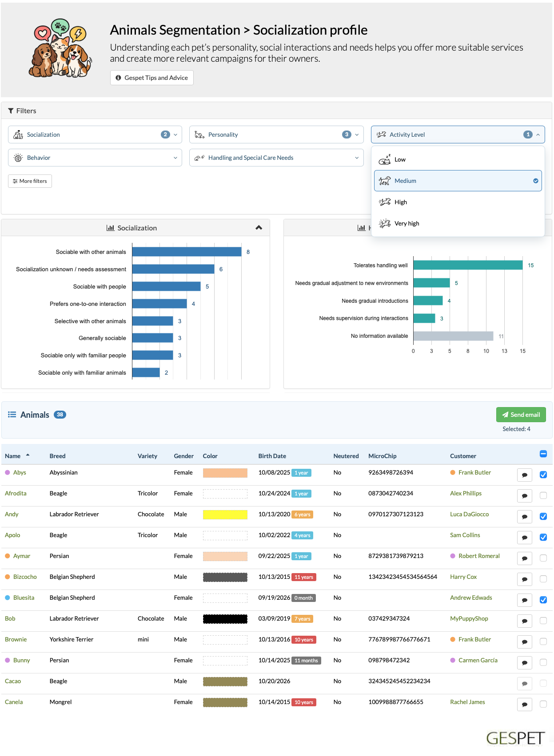This screenshot has height=756, width=554.
Task: Click the bar chart icon of the second chart panel
Action: pyautogui.click(x=362, y=228)
